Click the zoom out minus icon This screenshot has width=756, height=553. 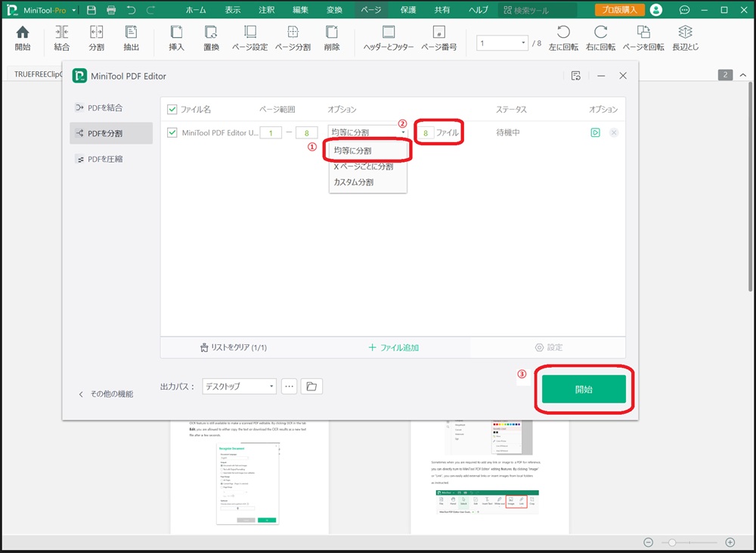click(649, 542)
